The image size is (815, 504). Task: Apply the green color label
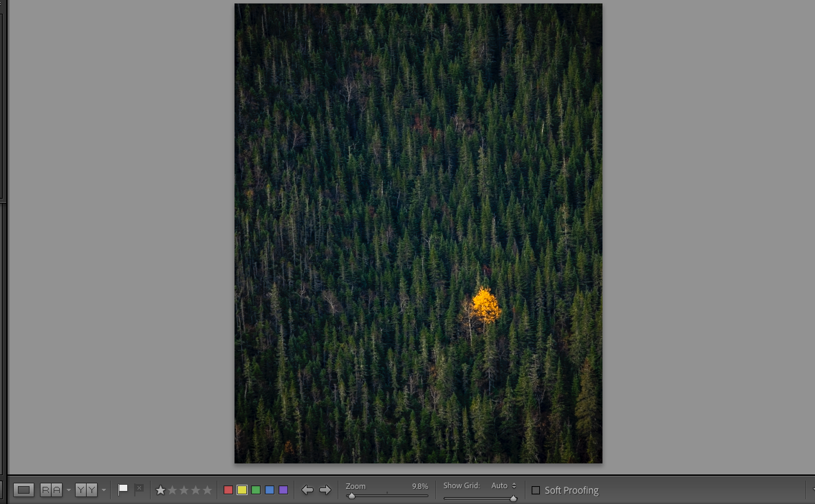(256, 490)
